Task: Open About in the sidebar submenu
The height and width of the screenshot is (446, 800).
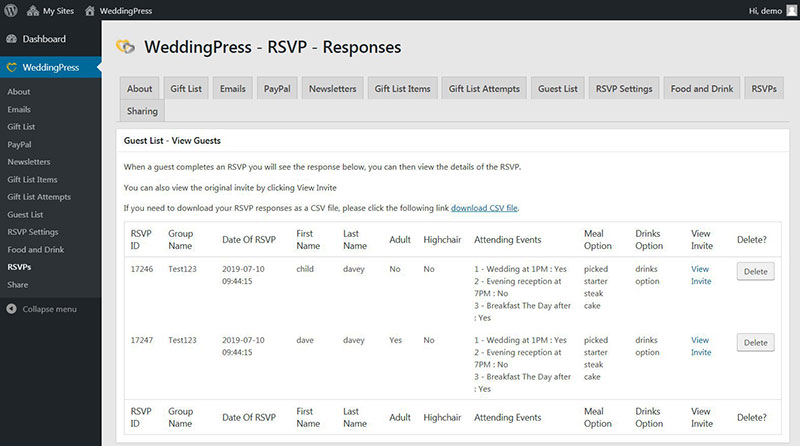Action: pyautogui.click(x=19, y=91)
